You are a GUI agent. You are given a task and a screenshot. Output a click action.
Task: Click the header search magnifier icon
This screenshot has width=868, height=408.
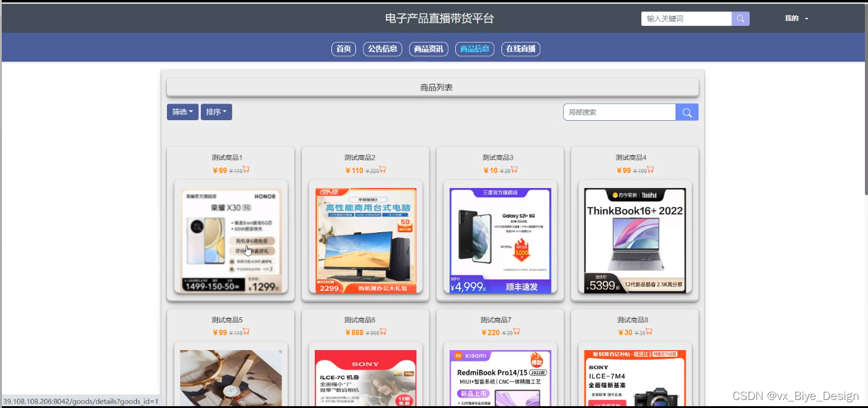point(740,18)
